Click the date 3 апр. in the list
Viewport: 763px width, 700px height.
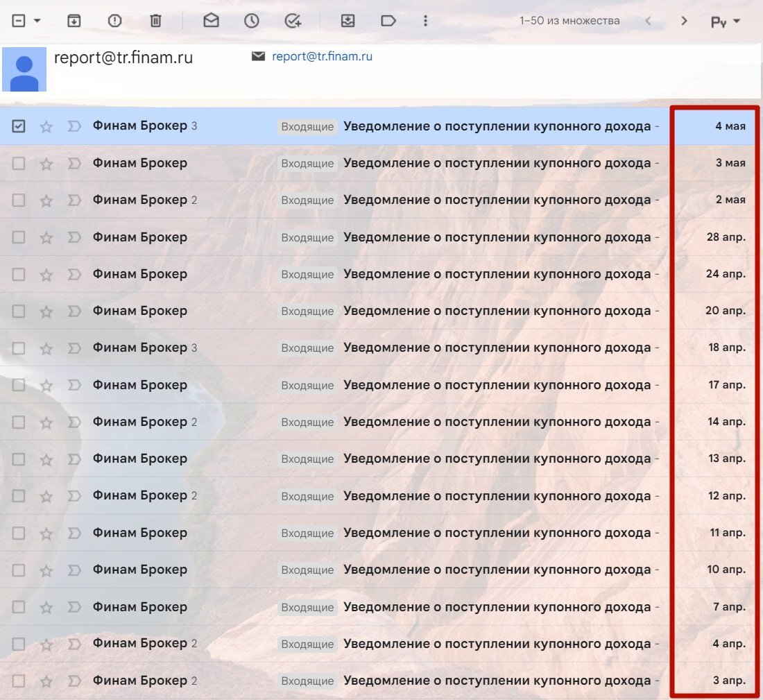729,681
